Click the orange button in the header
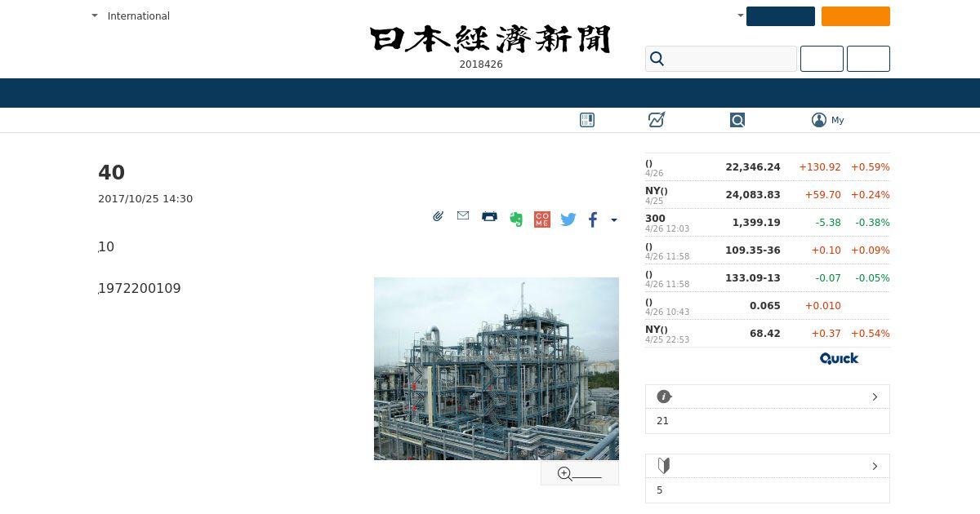This screenshot has width=980, height=514. 856,16
